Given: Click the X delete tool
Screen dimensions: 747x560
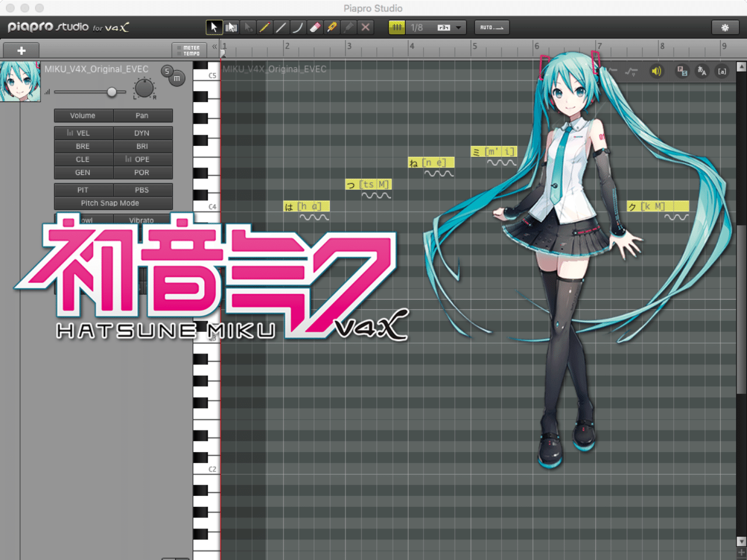Looking at the screenshot, I should pos(365,27).
